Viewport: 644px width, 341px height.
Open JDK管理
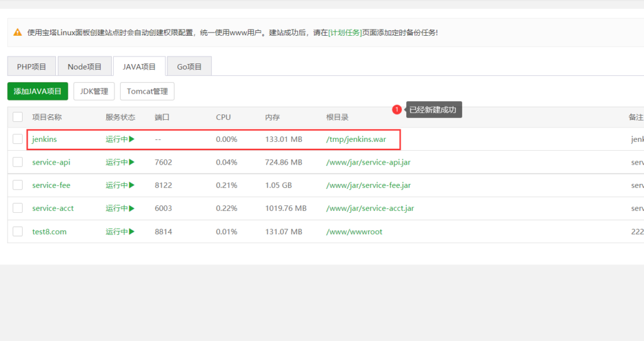click(94, 91)
